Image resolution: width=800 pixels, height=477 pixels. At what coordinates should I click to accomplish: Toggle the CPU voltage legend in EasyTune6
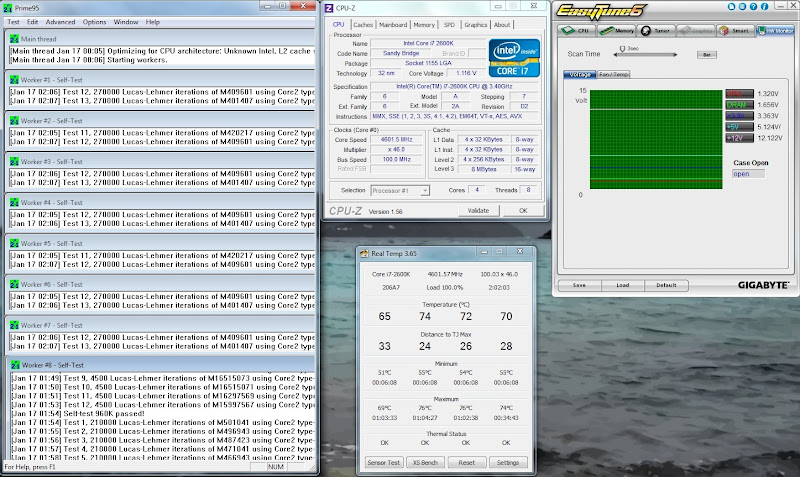click(x=739, y=93)
